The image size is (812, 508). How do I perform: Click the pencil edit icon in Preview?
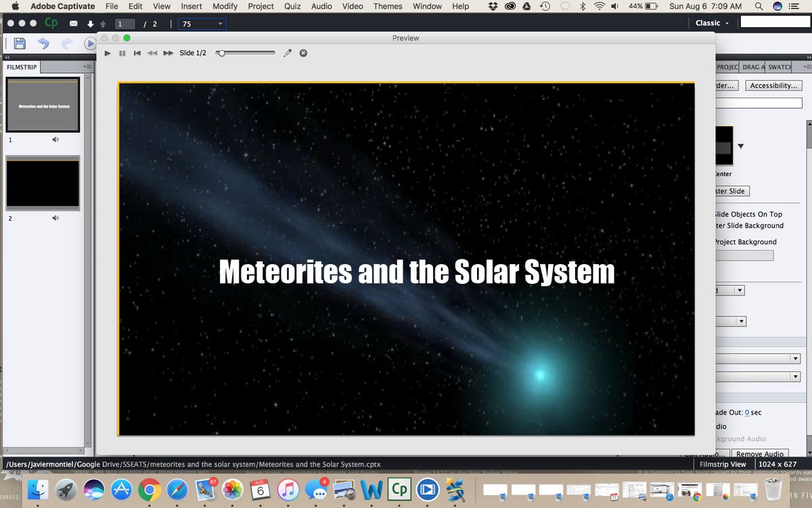[x=288, y=53]
